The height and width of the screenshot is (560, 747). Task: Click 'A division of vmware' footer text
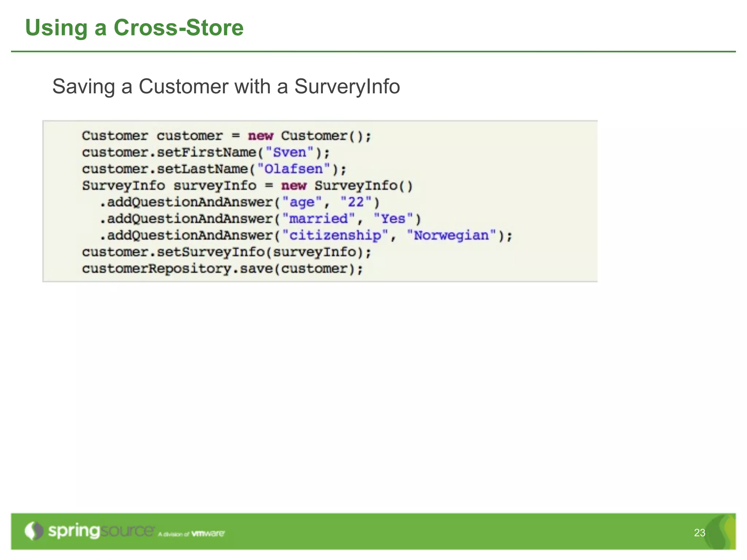tap(191, 534)
